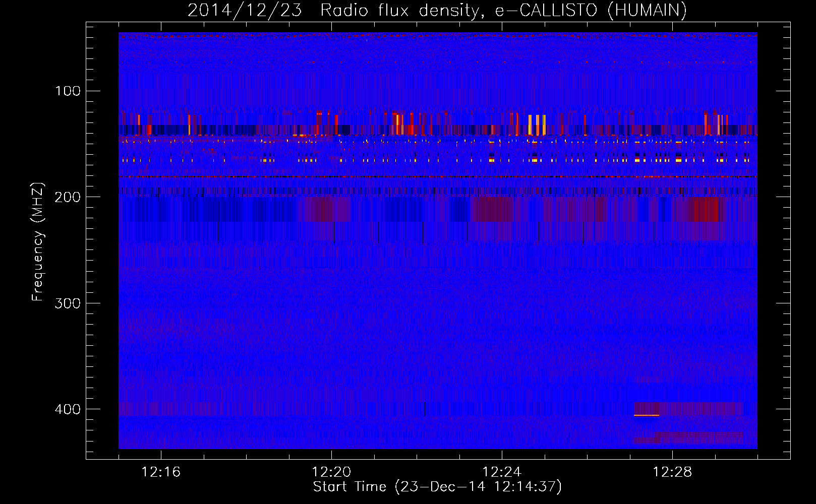The image size is (816, 504).
Task: Click the dark red band near 12:28 at 210 MHz
Action: 705,210
